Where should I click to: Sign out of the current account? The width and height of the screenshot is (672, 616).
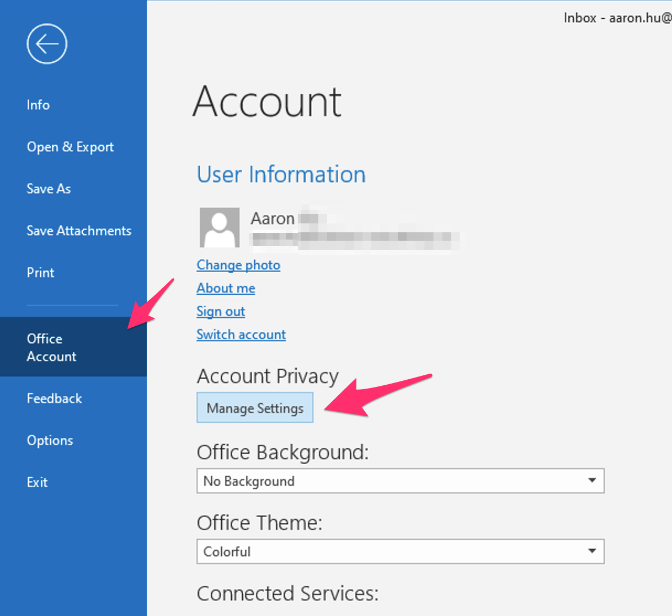(220, 311)
